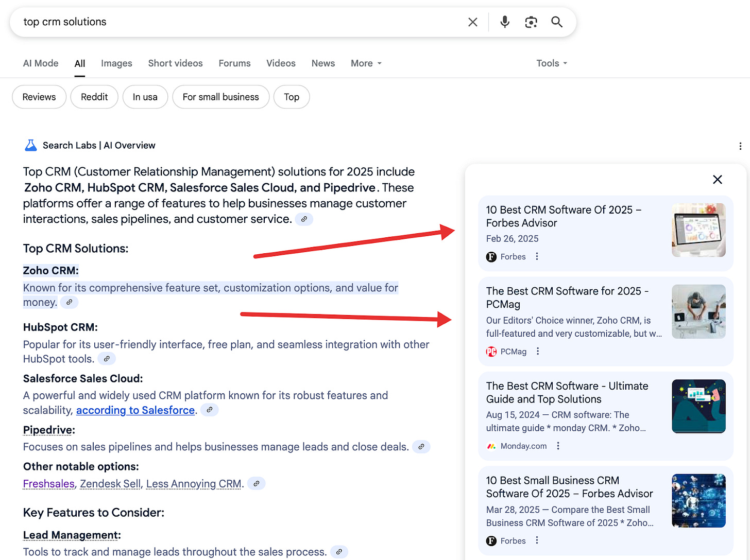Open the Monday.com Ultimate Guide thumbnail
Image resolution: width=750 pixels, height=560 pixels.
tap(698, 406)
